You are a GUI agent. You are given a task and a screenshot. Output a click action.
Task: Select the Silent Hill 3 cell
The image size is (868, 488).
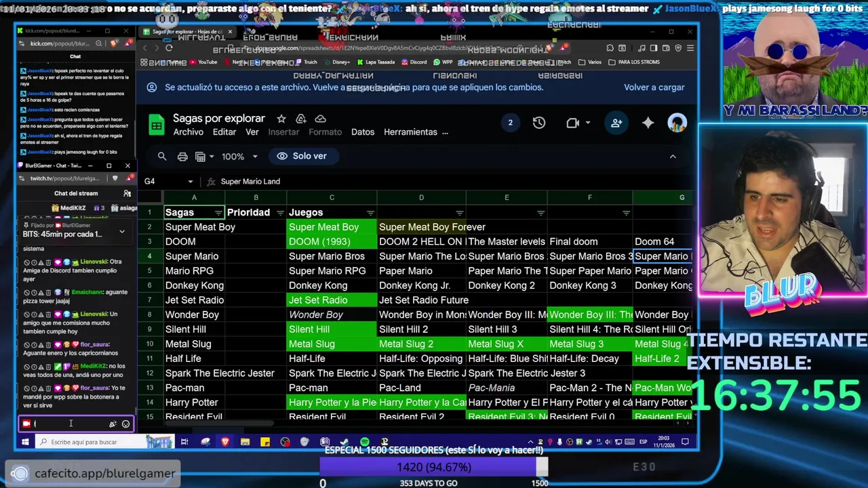coord(507,329)
